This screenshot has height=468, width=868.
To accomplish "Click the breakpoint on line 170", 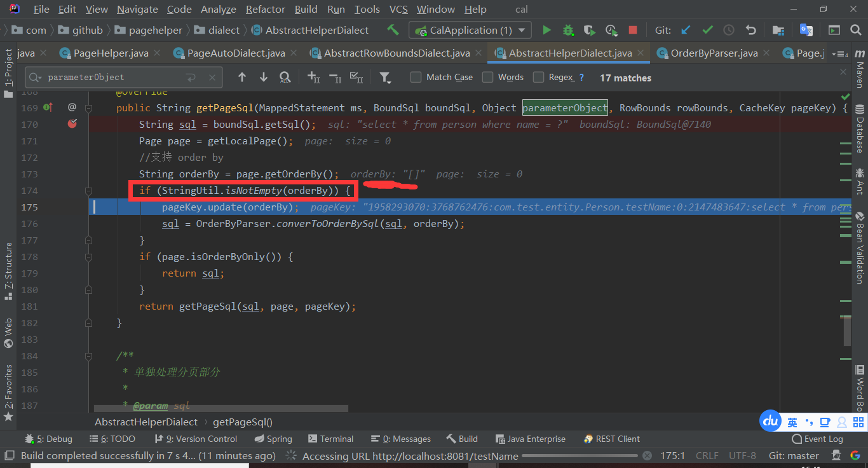I will pyautogui.click(x=72, y=124).
